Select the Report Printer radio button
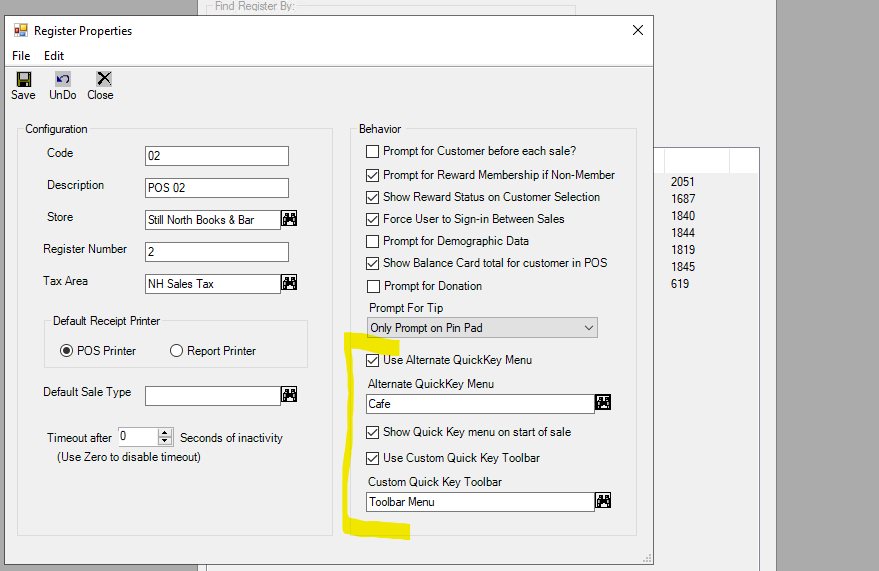This screenshot has height=571, width=879. pyautogui.click(x=176, y=351)
